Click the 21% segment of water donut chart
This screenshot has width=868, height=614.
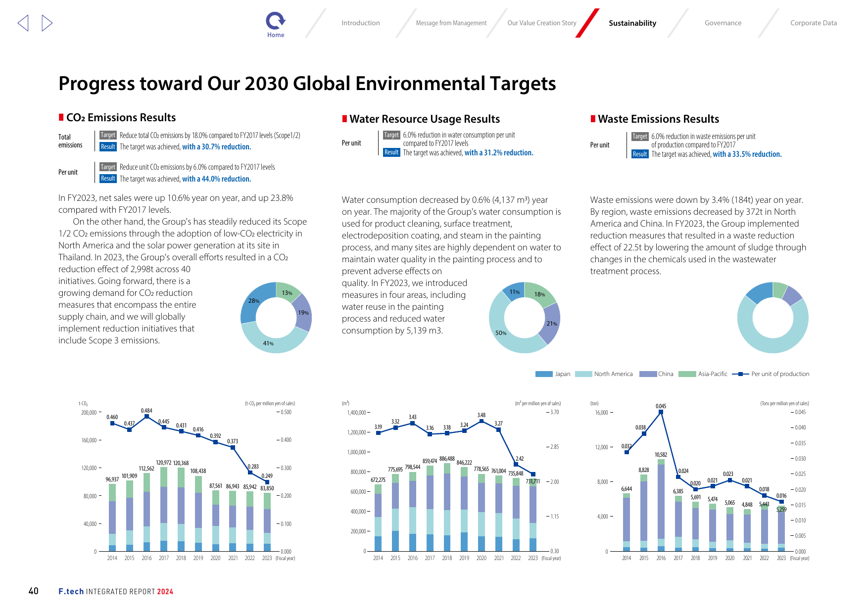point(551,323)
